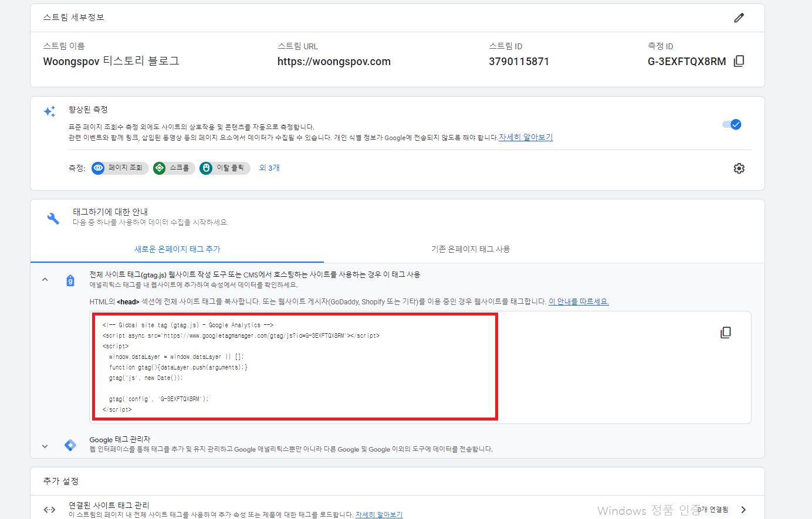Click the 태그하기에 대한 안내 heading
The width and height of the screenshot is (812, 519).
(x=110, y=212)
